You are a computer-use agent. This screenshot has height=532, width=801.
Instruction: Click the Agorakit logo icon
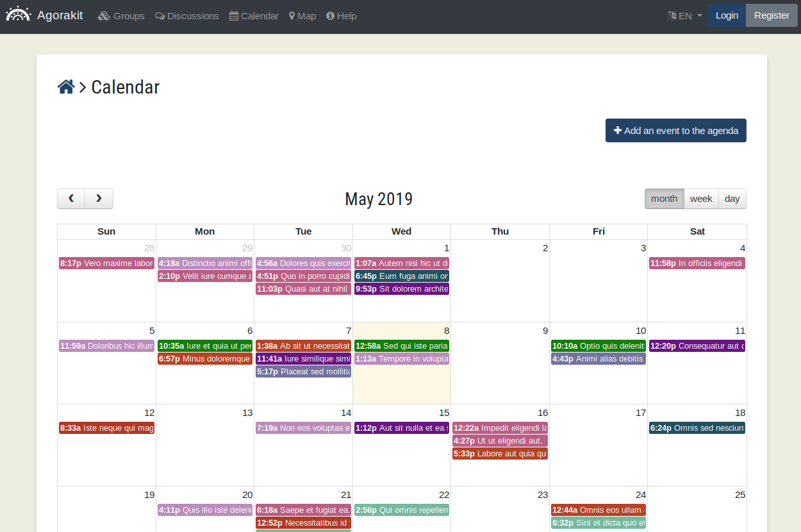coord(18,15)
